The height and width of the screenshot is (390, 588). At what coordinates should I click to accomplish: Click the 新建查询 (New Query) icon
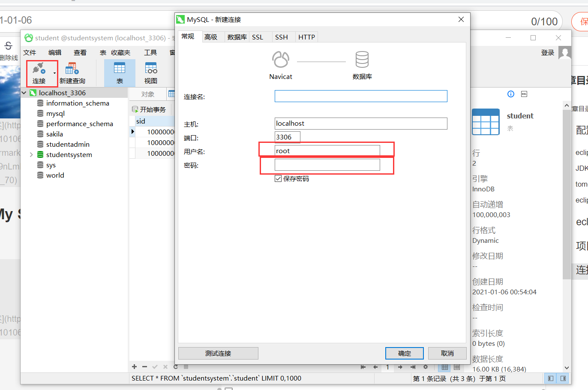[72, 73]
